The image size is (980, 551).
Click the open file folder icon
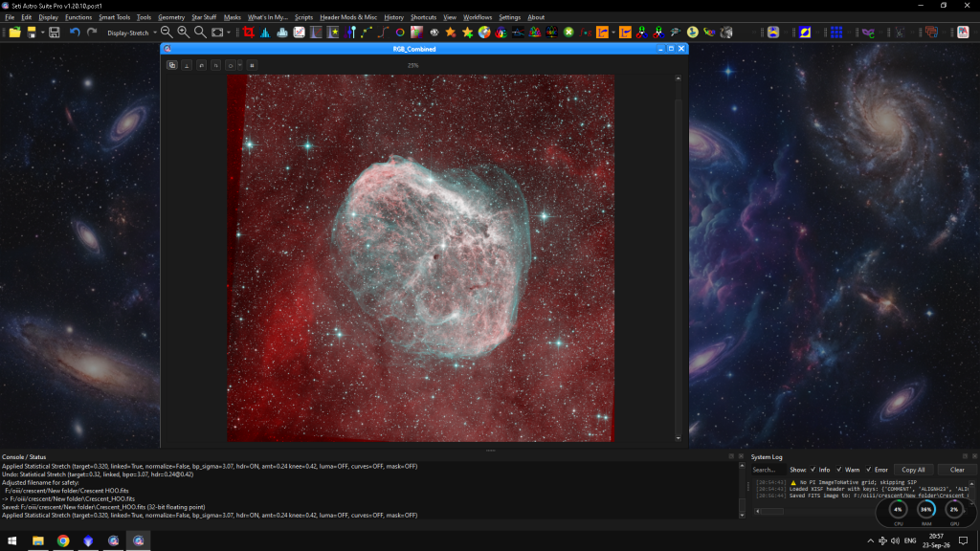pos(14,33)
